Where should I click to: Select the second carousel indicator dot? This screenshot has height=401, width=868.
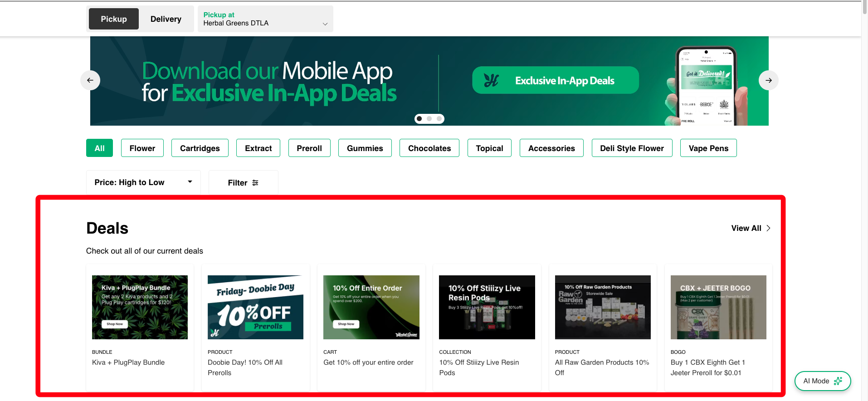[429, 119]
